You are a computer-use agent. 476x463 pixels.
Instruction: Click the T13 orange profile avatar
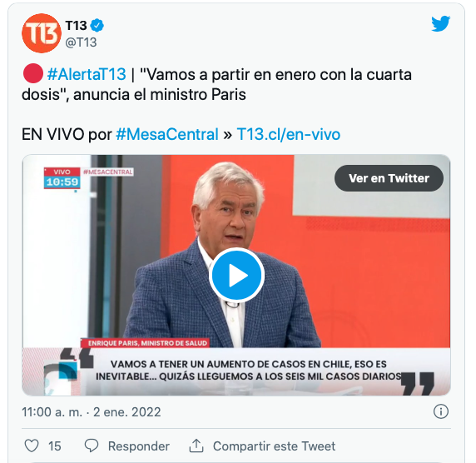tap(42, 33)
